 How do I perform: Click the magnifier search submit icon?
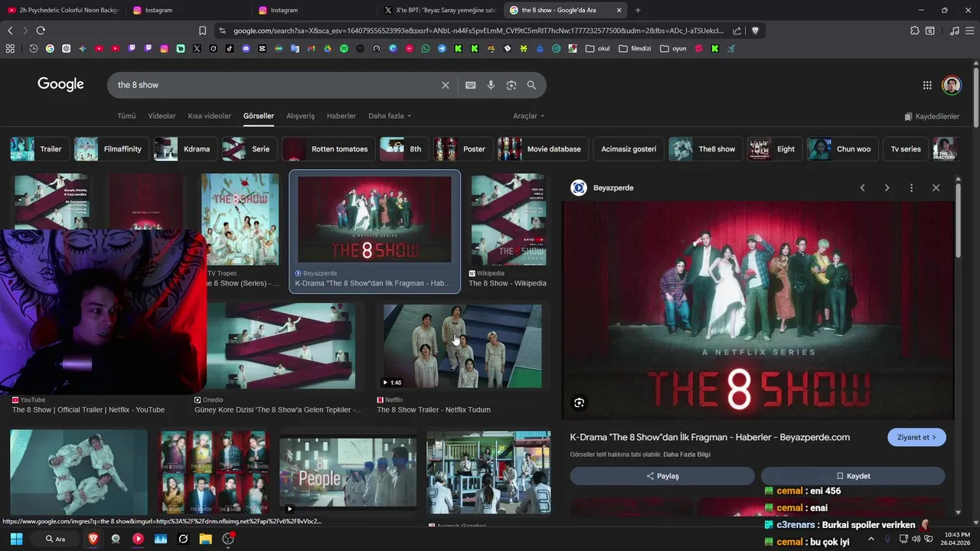point(531,85)
